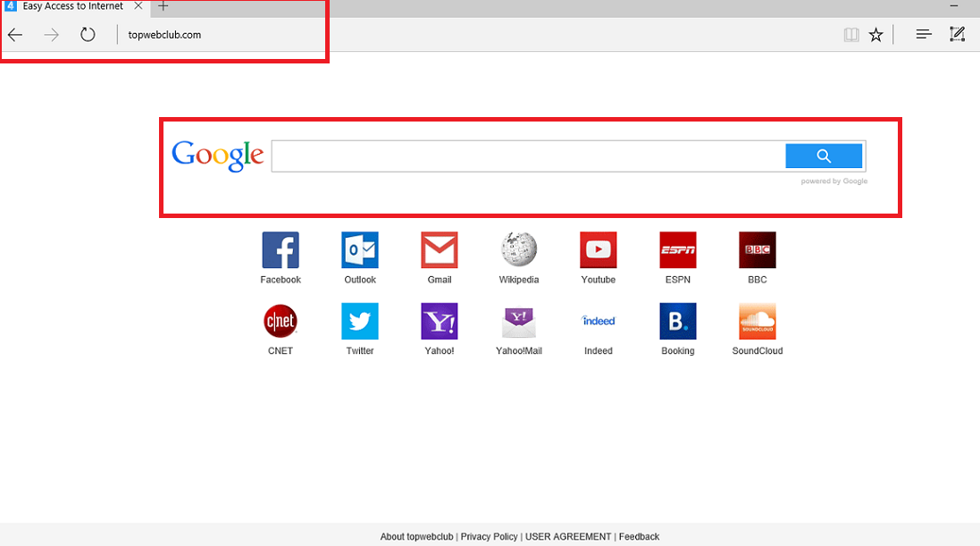Image resolution: width=980 pixels, height=546 pixels.
Task: Click the Facebook text label
Action: coord(280,280)
